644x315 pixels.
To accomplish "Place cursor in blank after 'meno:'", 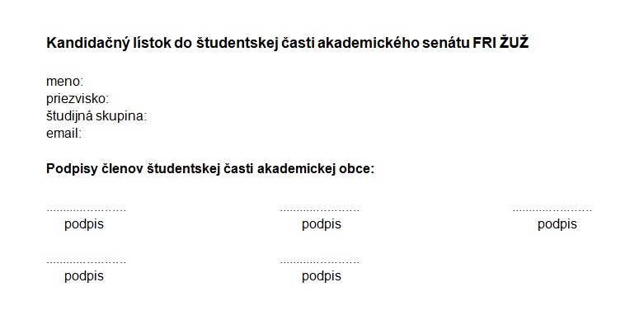I will click(x=205, y=82).
